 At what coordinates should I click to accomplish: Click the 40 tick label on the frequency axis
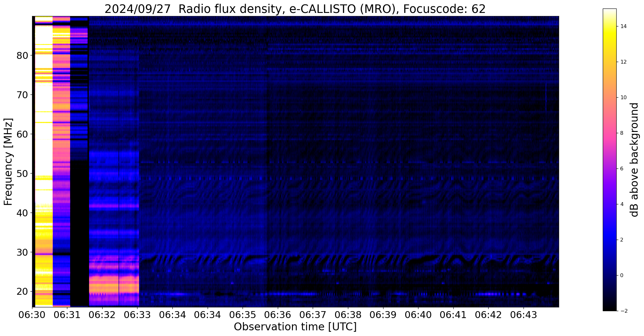coord(22,213)
